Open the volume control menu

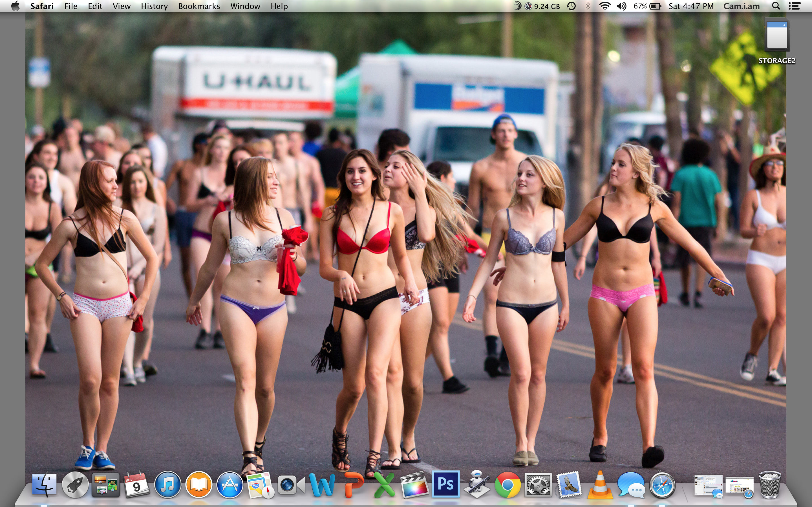621,6
